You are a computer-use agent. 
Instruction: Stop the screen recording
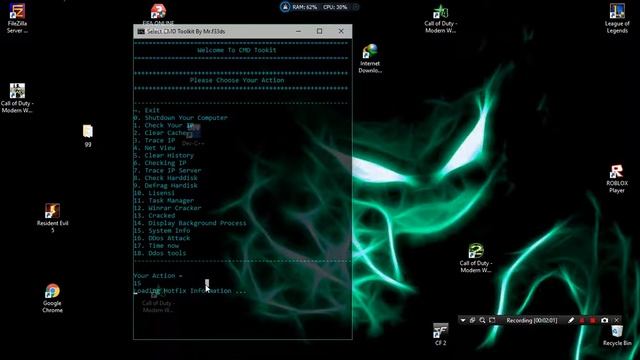point(593,320)
